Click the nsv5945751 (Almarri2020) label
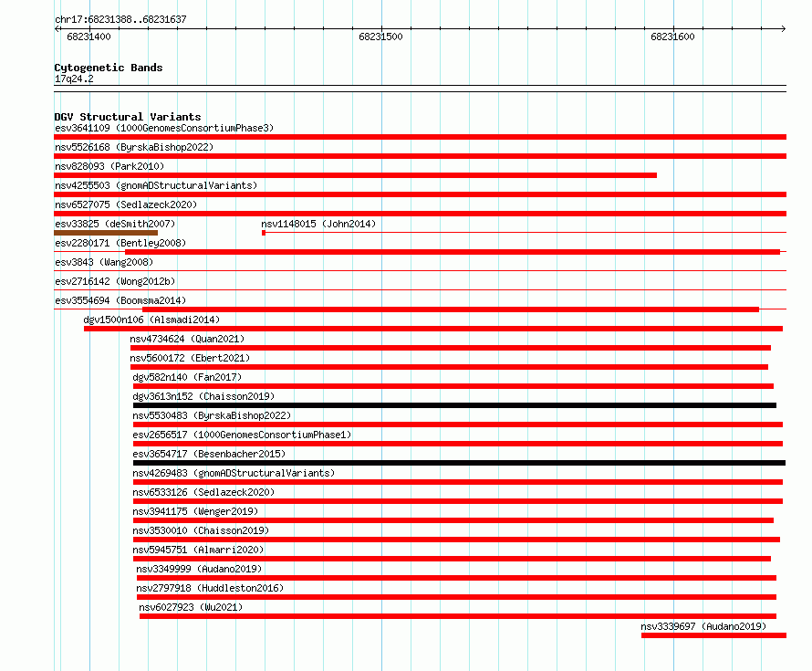The width and height of the screenshot is (812, 671). click(x=198, y=550)
